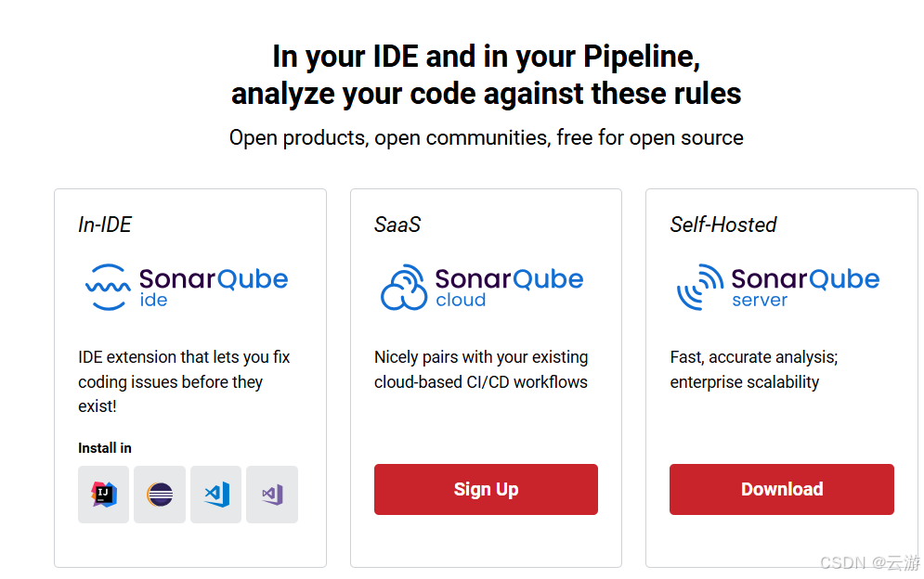Open the SonarQube cloud product name text
Viewport: 924px width, 579px height.
509,288
